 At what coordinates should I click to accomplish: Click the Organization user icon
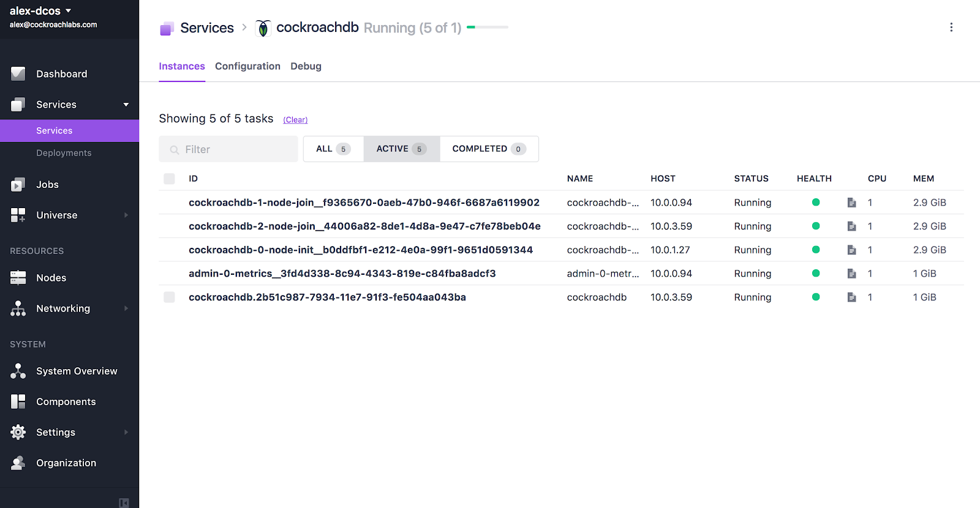(18, 463)
